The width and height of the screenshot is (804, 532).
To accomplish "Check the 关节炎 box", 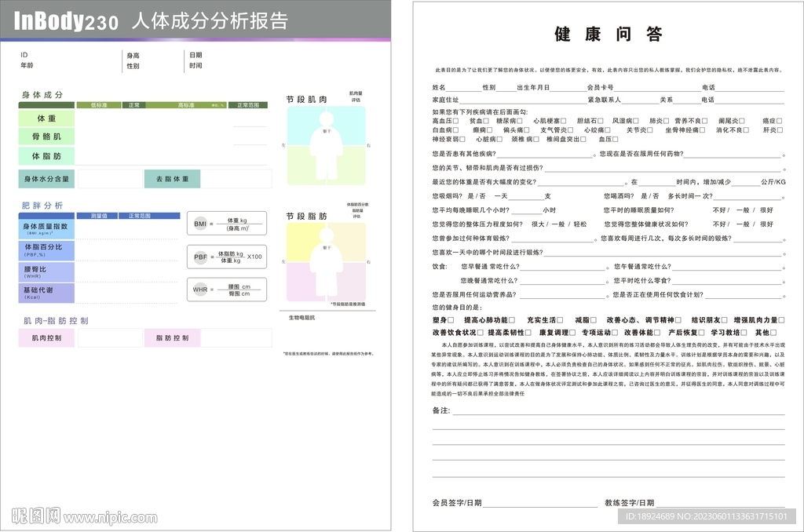I will coord(649,130).
